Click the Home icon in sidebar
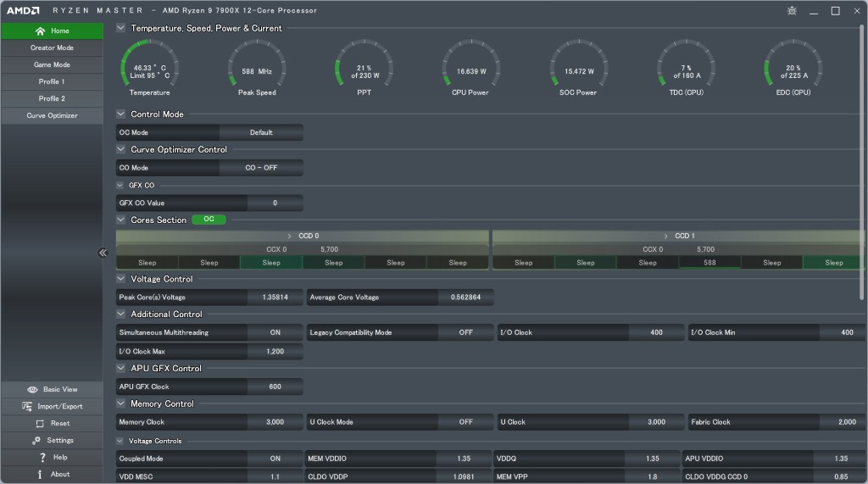868x484 pixels. tap(40, 31)
